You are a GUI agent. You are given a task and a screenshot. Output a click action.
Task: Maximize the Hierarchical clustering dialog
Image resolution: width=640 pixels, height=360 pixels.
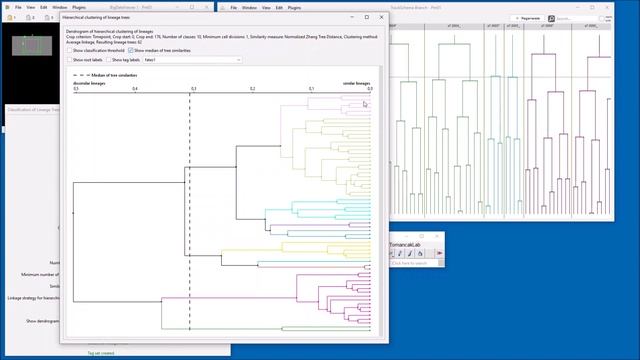367,17
